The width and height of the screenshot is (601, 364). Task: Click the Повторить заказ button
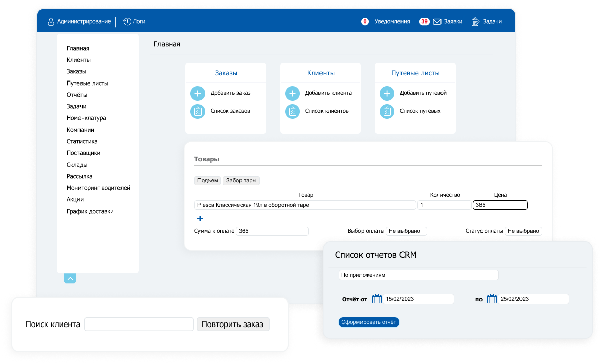(233, 324)
